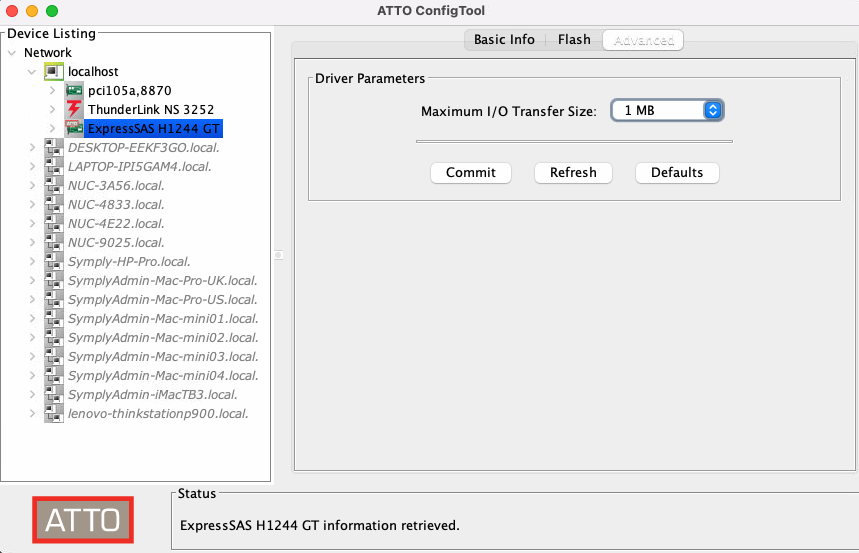Collapse the localhost node
The height and width of the screenshot is (553, 859).
coord(32,72)
